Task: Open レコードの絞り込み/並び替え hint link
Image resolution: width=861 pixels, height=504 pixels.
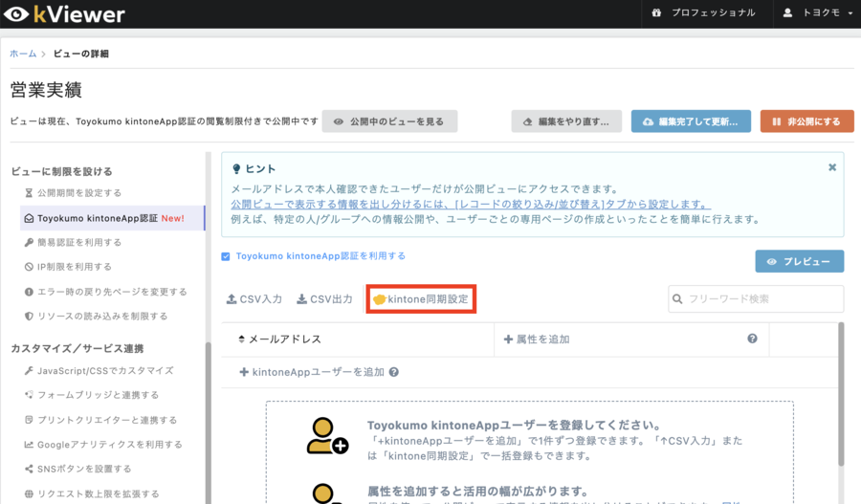Action: coord(471,205)
